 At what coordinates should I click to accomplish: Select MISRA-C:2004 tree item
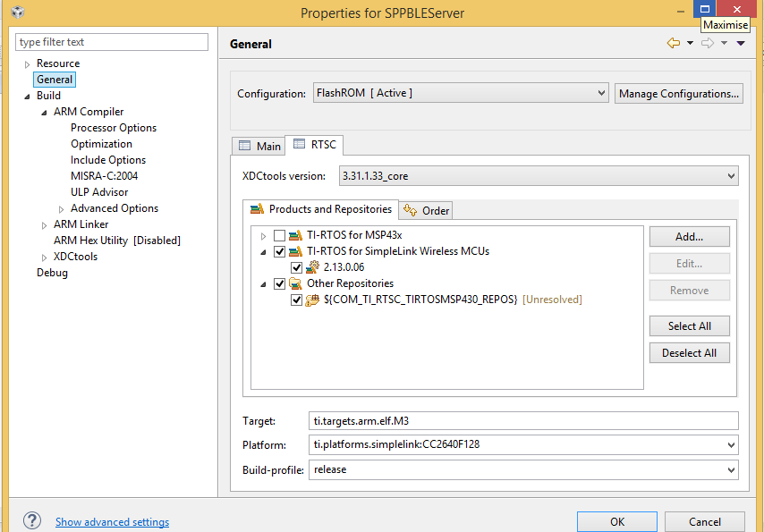105,176
